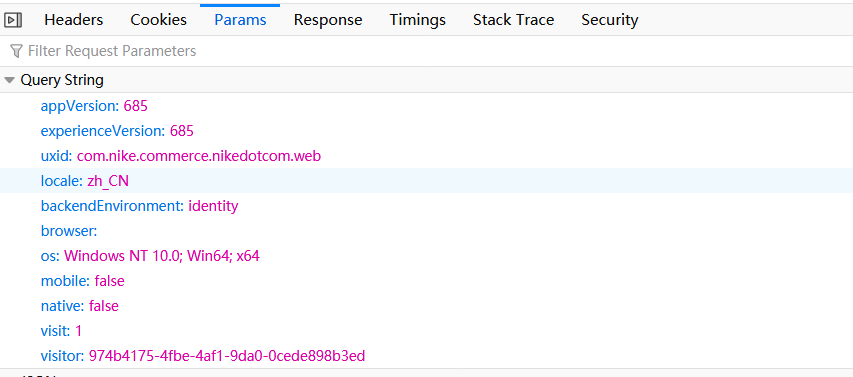Viewport: 853px width, 377px height.
Task: Select the Params tab
Action: pyautogui.click(x=240, y=20)
